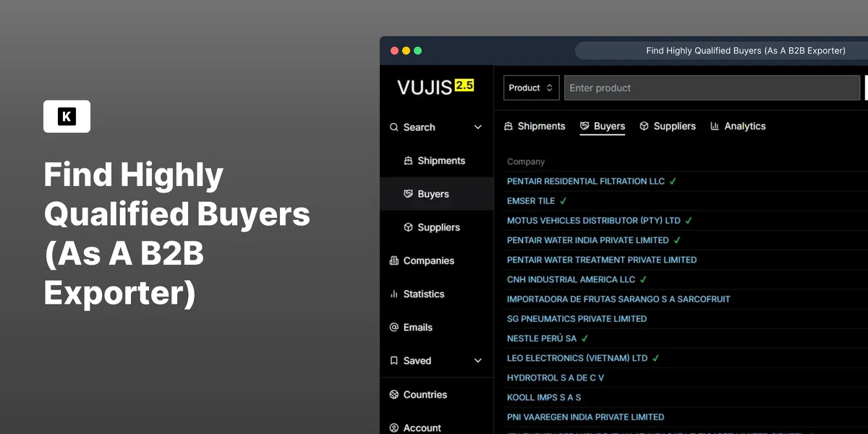Switch to the Suppliers tab
868x434 pixels.
(668, 126)
